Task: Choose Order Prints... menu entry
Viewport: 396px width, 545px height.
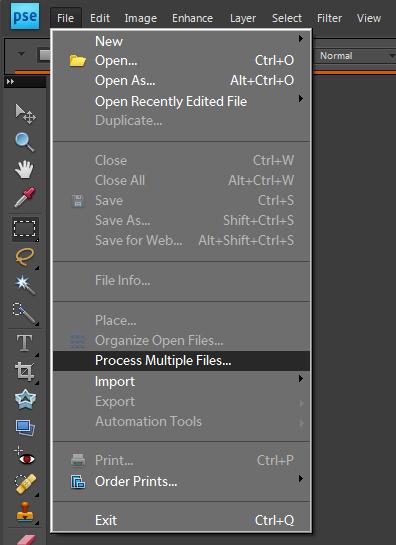Action: 181,482
